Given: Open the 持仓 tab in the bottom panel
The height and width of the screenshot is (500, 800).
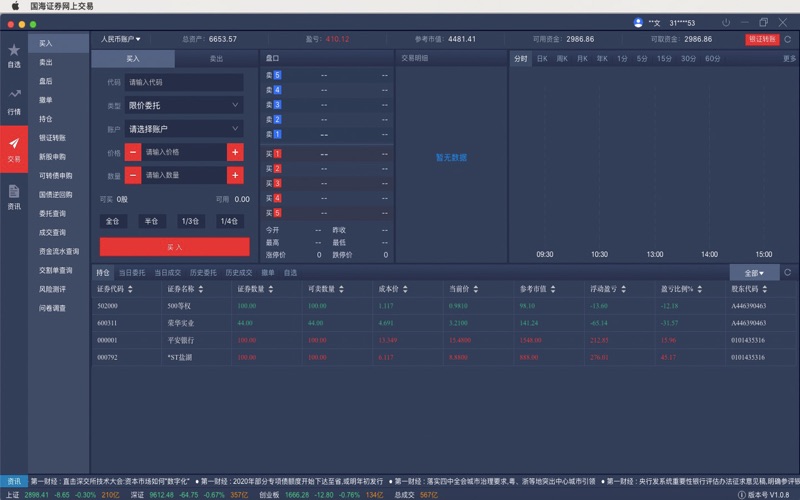Looking at the screenshot, I should pos(103,273).
